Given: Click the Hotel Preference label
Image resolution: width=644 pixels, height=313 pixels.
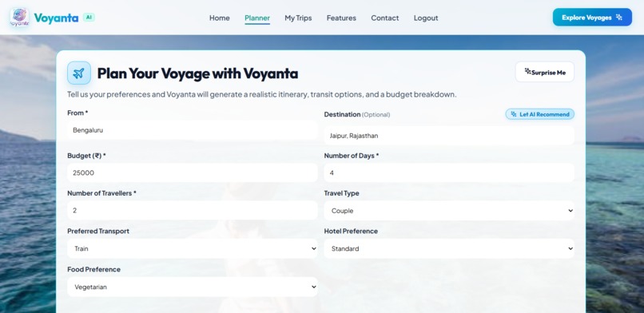Looking at the screenshot, I should [x=351, y=232].
